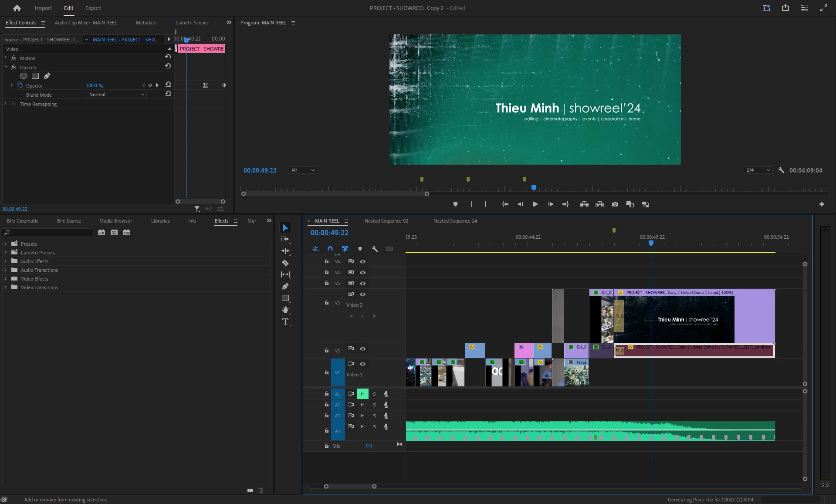Expand the Audio Effects folder
Image resolution: width=836 pixels, height=504 pixels.
(x=5, y=261)
